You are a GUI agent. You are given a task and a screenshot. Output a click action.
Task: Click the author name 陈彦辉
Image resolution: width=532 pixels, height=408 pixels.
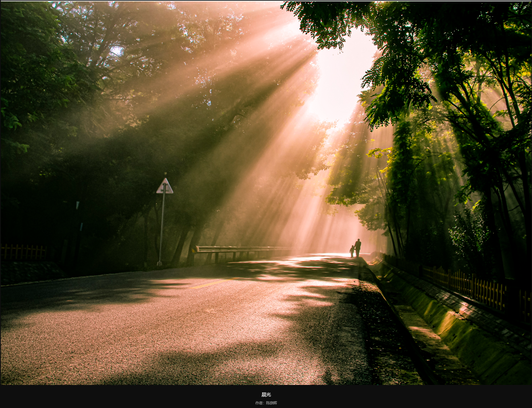pos(271,403)
